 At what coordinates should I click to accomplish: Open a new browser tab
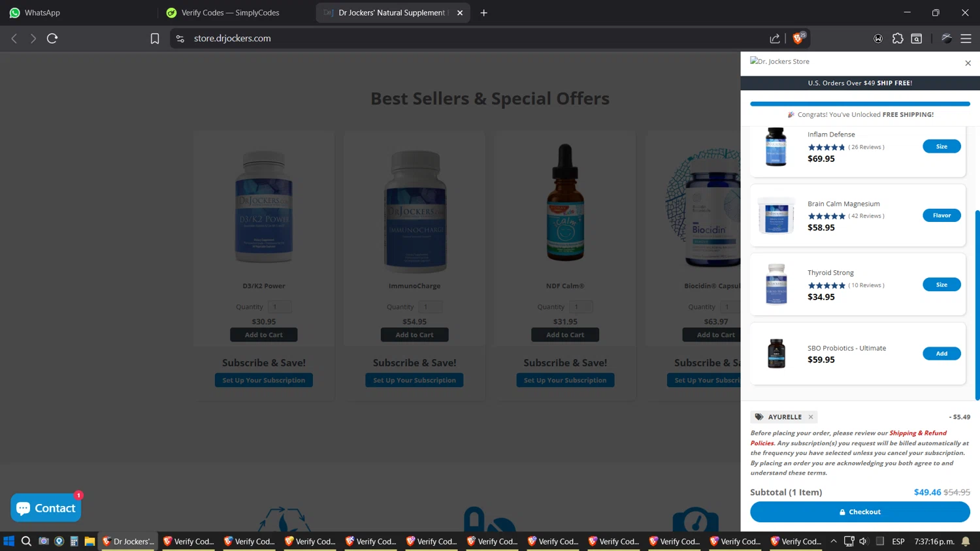484,12
